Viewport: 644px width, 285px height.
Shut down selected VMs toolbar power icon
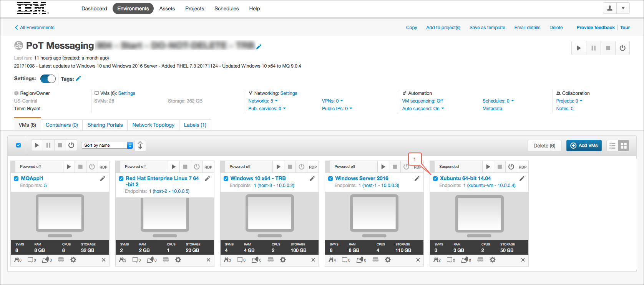point(71,145)
